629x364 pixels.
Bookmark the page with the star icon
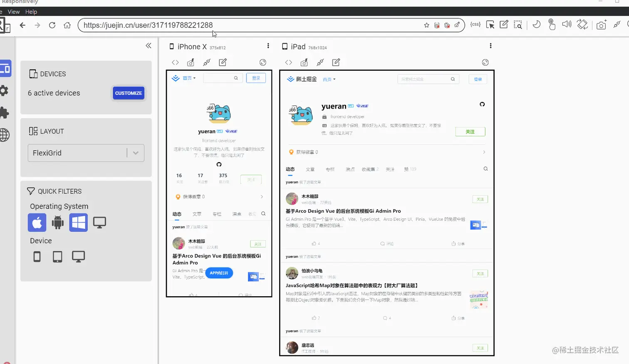point(426,25)
